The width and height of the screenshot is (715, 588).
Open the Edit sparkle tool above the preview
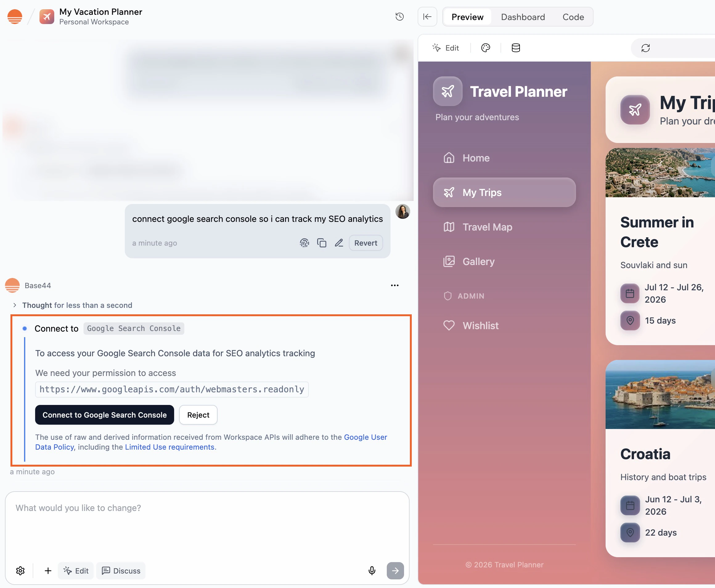tap(445, 48)
